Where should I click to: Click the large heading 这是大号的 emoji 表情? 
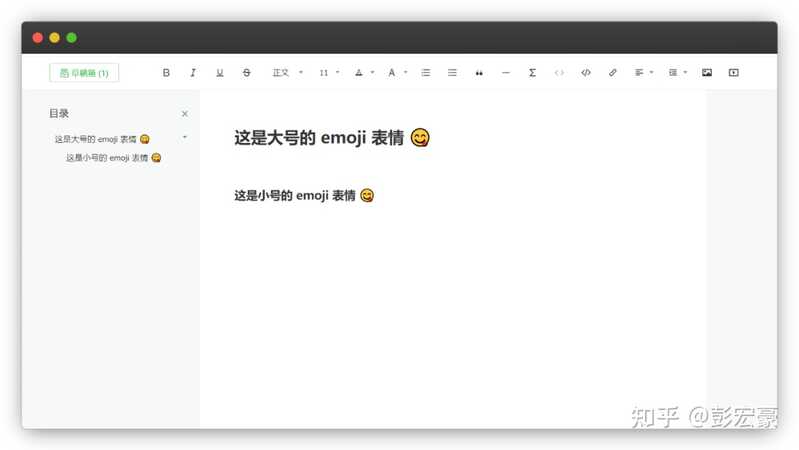332,138
